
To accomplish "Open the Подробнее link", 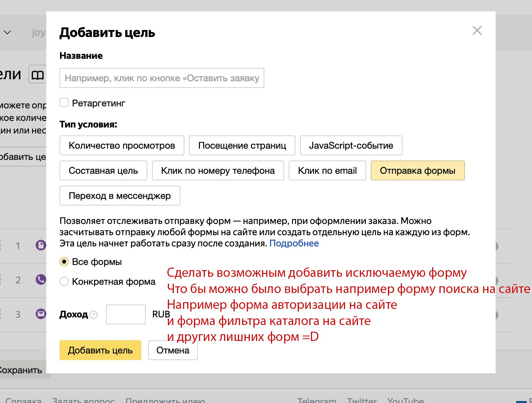I will (294, 243).
